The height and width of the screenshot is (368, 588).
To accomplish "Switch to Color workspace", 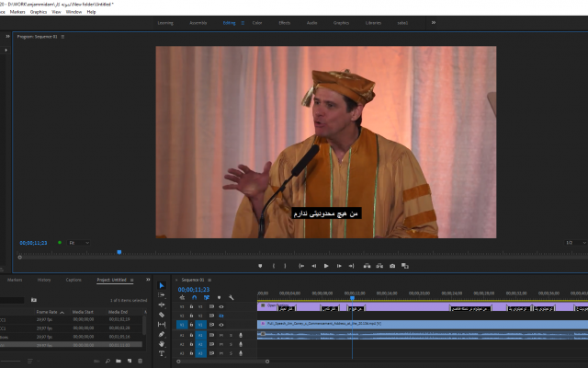I will (257, 23).
